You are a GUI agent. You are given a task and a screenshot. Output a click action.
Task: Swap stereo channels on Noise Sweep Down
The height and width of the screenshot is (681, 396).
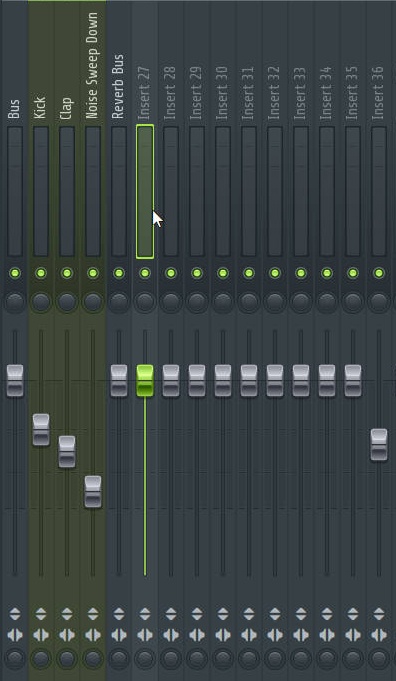point(93,635)
